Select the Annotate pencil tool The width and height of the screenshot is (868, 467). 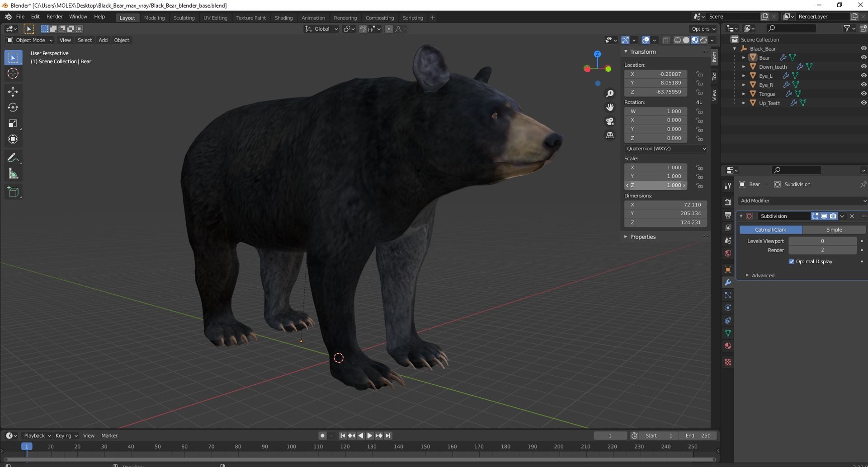point(13,158)
